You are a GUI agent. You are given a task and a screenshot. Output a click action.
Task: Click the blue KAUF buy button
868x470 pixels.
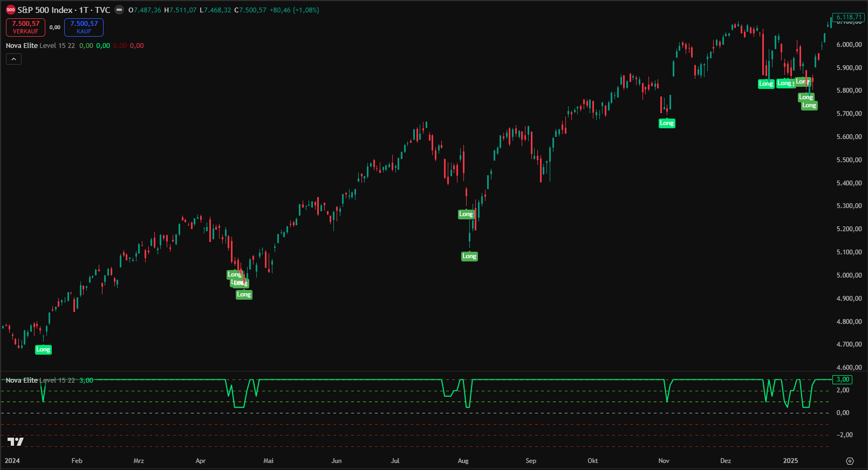[84, 27]
